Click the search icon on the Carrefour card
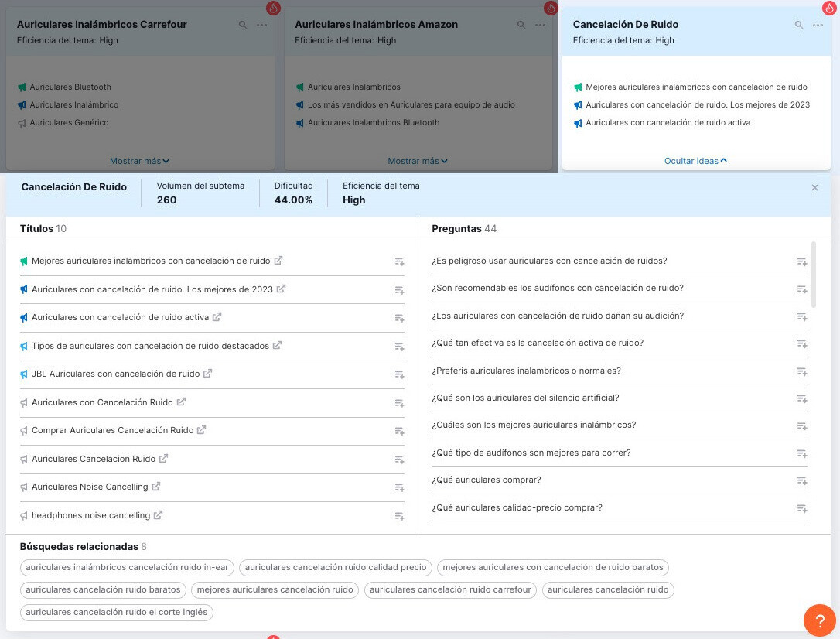Screen dimensions: 840x639 pos(243,24)
